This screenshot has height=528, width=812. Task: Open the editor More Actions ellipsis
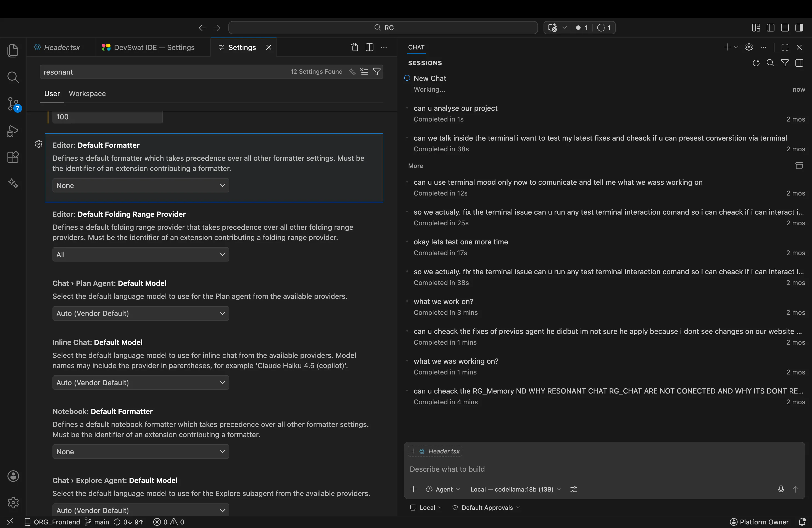[x=384, y=47]
